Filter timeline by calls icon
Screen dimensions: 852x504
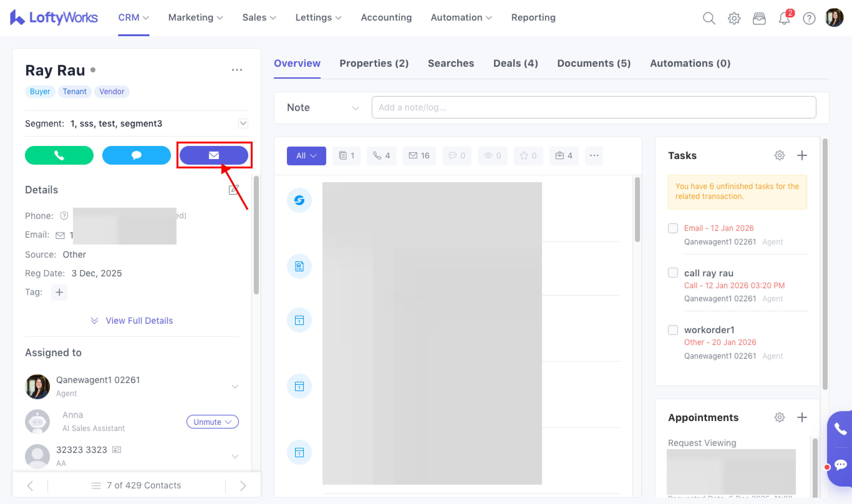tap(381, 156)
